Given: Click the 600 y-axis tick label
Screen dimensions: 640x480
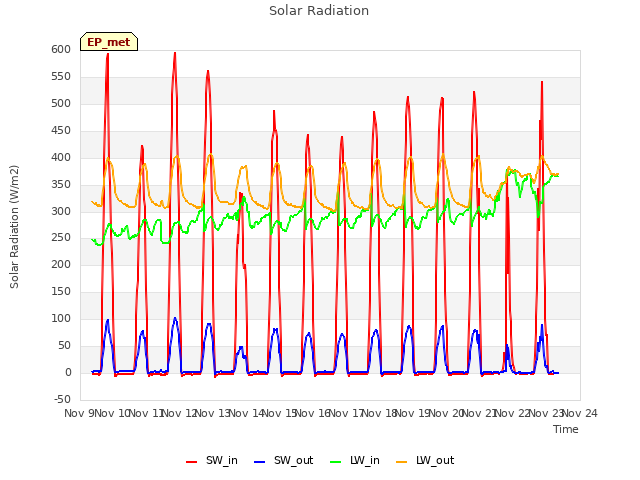Looking at the screenshot, I should (61, 49).
